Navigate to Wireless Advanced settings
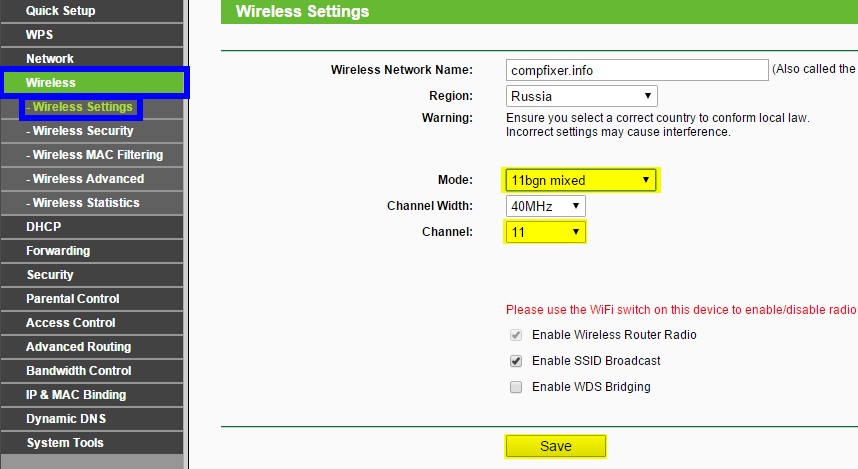858x469 pixels. tap(88, 179)
